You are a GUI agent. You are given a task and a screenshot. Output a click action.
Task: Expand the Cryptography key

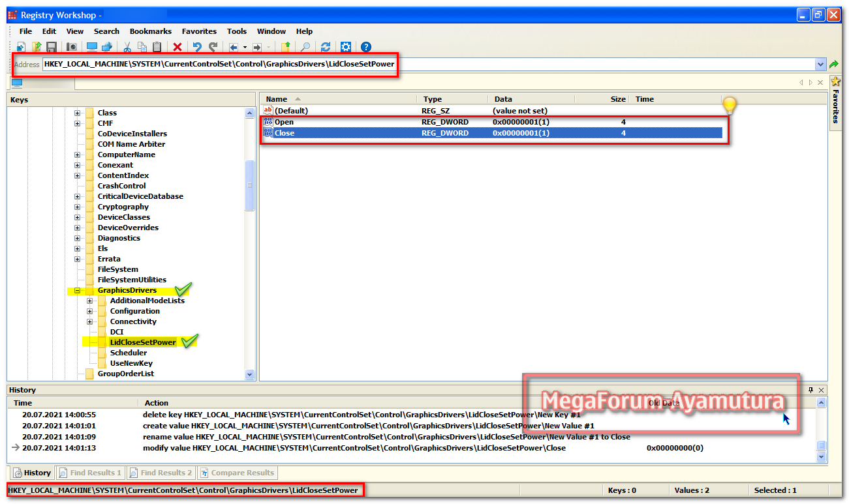pyautogui.click(x=77, y=207)
